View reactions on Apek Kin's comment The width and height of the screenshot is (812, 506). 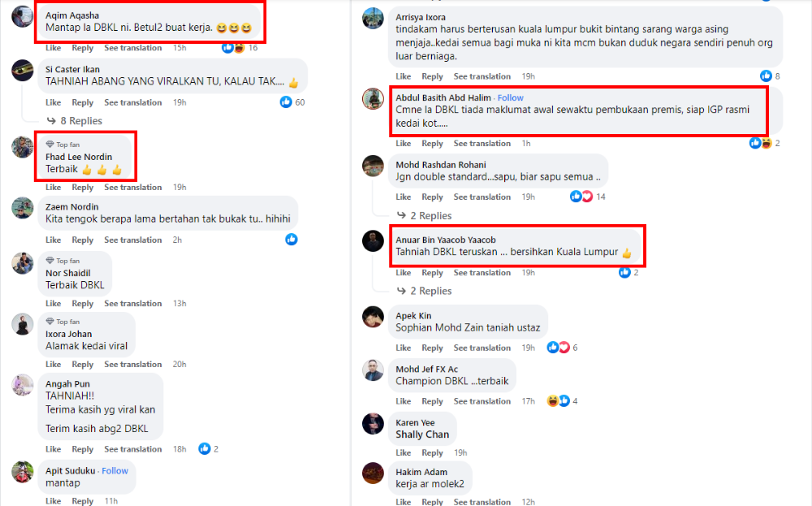pyautogui.click(x=562, y=348)
